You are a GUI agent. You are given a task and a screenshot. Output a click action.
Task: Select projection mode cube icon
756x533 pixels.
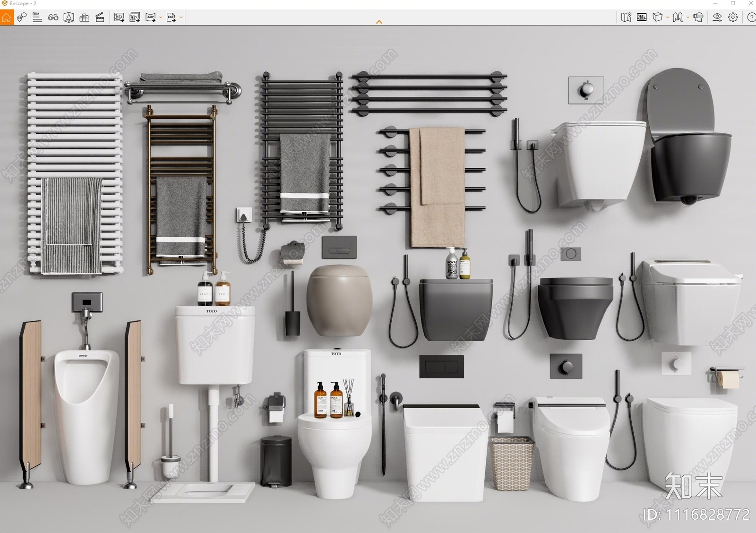(657, 17)
